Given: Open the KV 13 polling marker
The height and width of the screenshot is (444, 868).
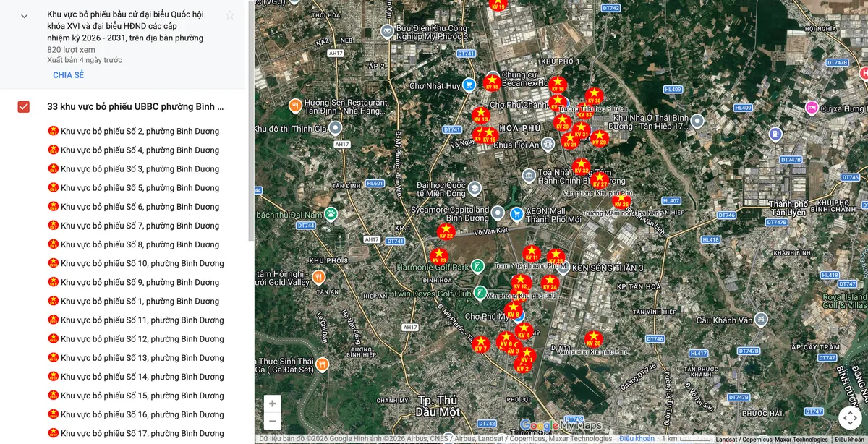Looking at the screenshot, I should [x=480, y=115].
